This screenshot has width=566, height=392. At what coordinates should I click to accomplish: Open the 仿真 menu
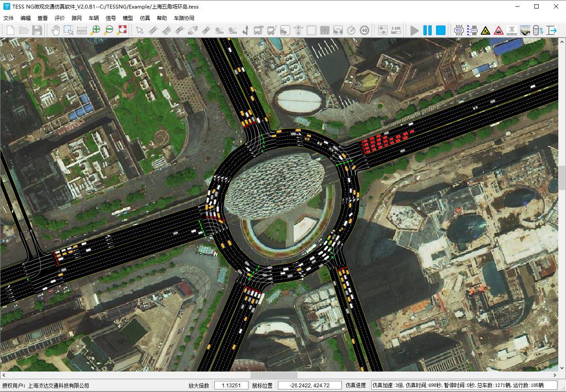[x=145, y=18]
